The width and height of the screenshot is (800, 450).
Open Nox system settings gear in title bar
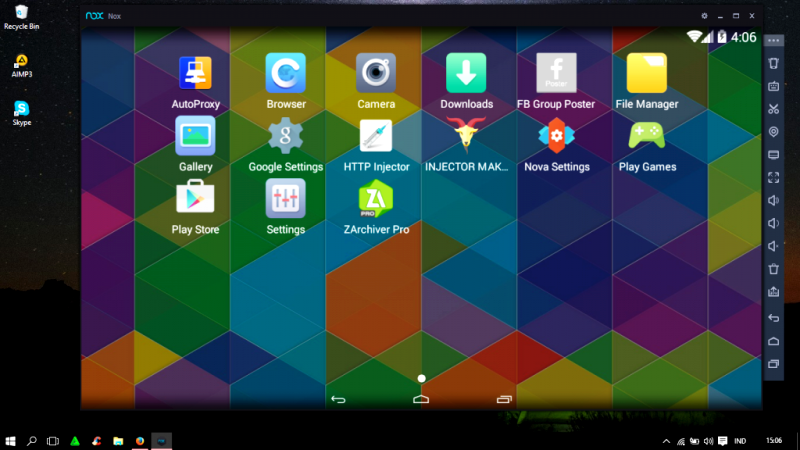(704, 16)
